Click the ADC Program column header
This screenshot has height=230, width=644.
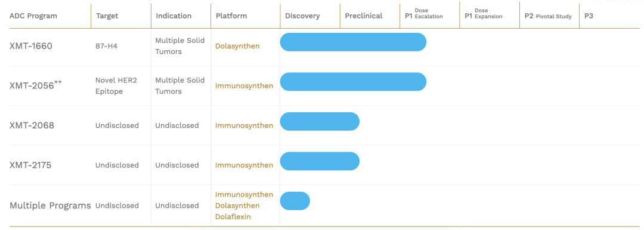33,16
